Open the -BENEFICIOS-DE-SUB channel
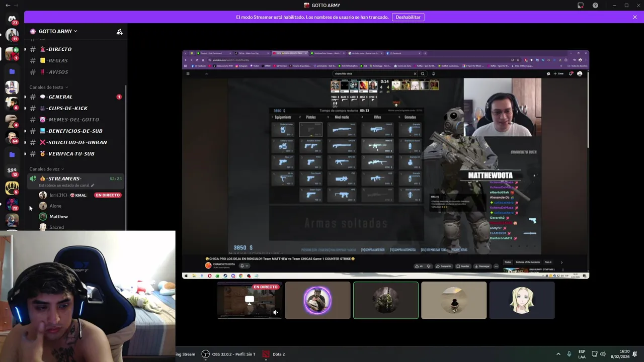Viewport: 644px width, 362px height. pos(75,131)
